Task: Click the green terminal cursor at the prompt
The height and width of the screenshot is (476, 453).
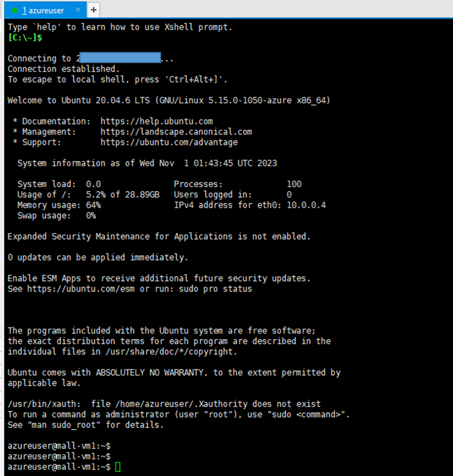Action: click(x=118, y=467)
